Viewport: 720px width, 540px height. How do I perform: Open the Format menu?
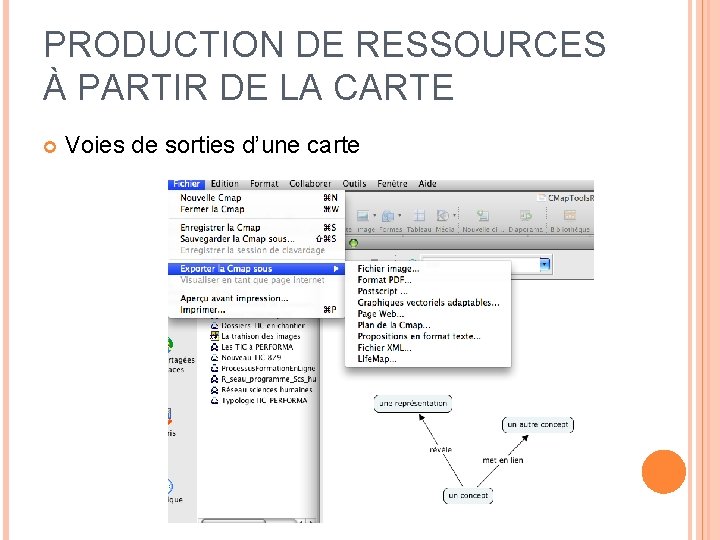click(x=264, y=184)
